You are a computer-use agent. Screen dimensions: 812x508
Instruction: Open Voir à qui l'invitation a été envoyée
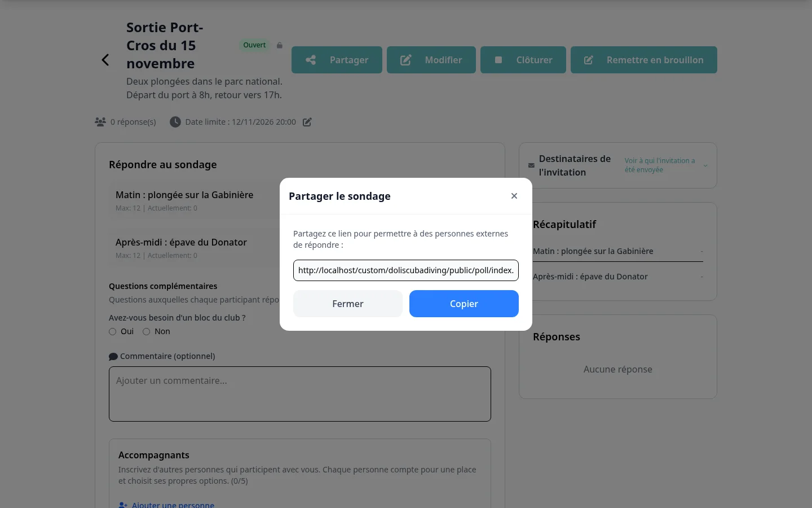pyautogui.click(x=660, y=165)
